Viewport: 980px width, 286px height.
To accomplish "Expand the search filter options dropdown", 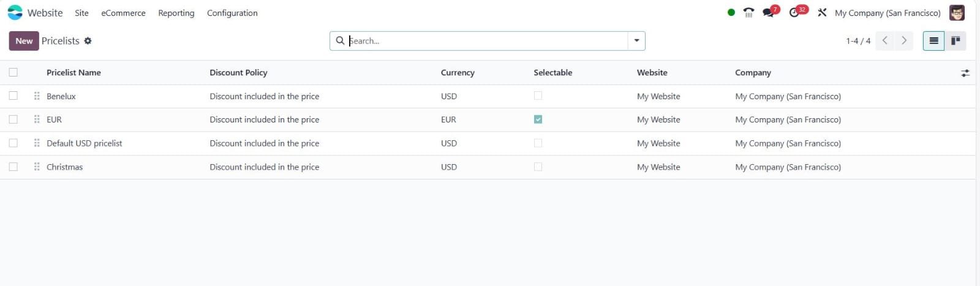I will click(636, 40).
